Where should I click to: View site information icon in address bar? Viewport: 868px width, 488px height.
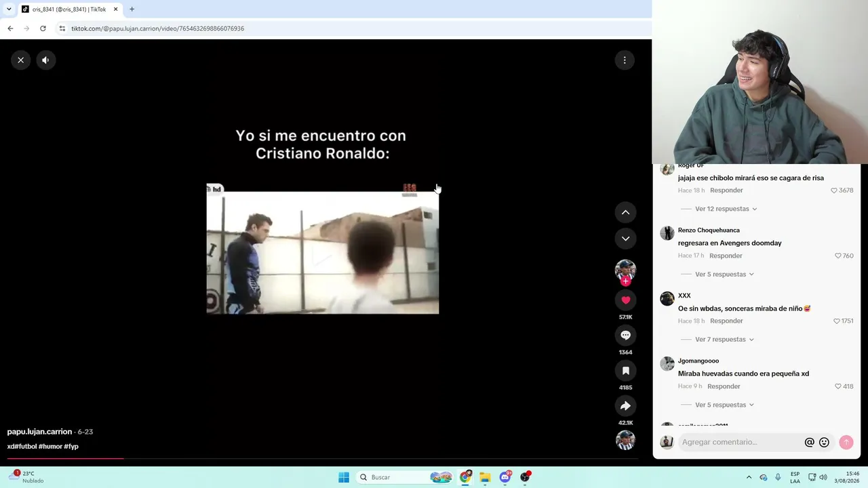click(x=62, y=28)
